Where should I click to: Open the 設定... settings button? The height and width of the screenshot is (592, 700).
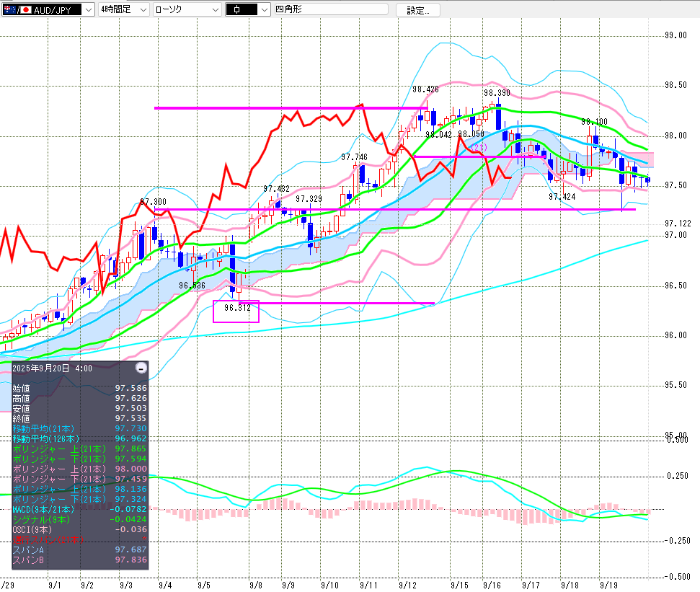[418, 10]
